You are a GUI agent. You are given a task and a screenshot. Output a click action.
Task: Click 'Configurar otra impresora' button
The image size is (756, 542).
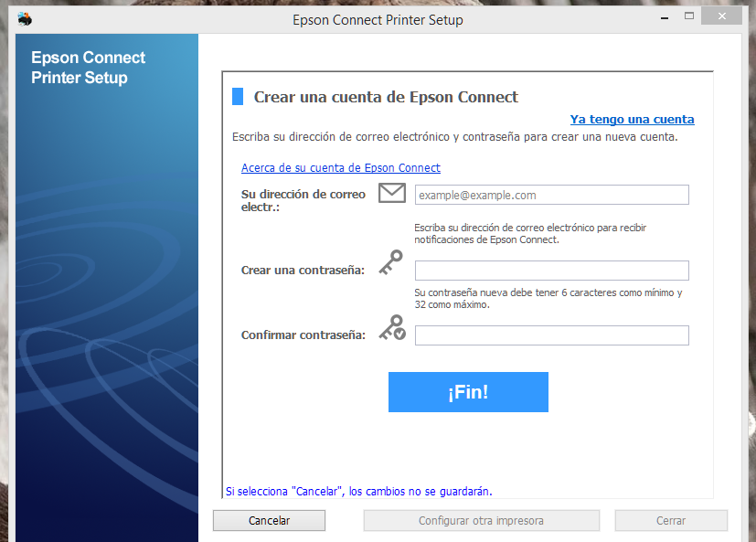(x=481, y=521)
